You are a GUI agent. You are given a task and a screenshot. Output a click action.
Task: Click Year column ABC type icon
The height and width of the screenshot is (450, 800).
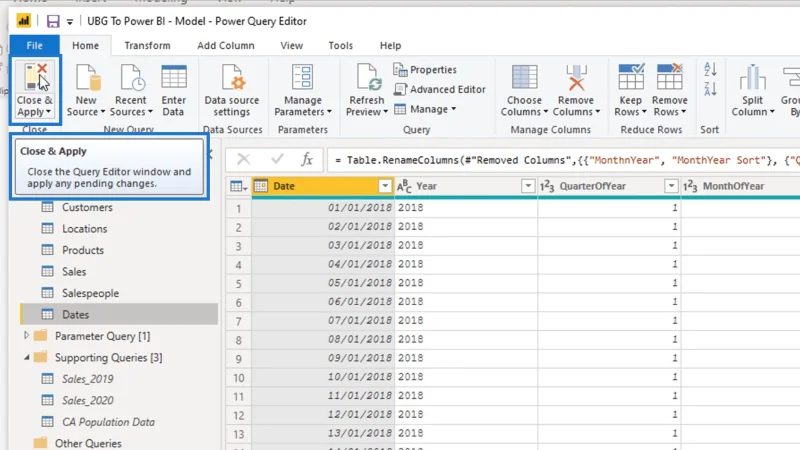[404, 186]
